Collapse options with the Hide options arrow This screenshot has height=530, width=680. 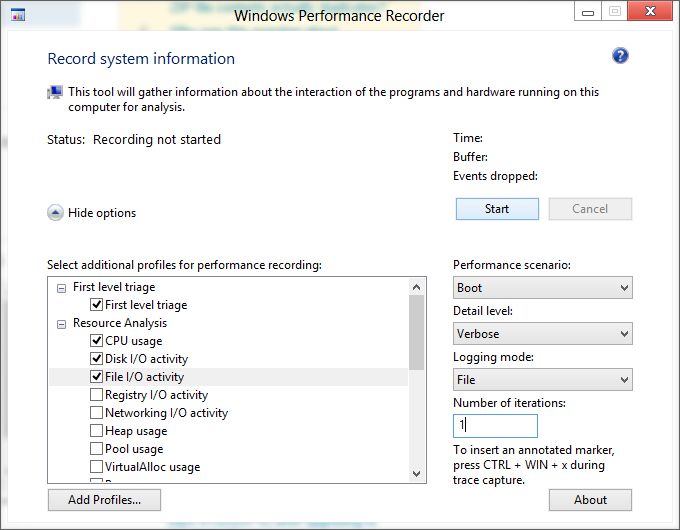pos(55,213)
